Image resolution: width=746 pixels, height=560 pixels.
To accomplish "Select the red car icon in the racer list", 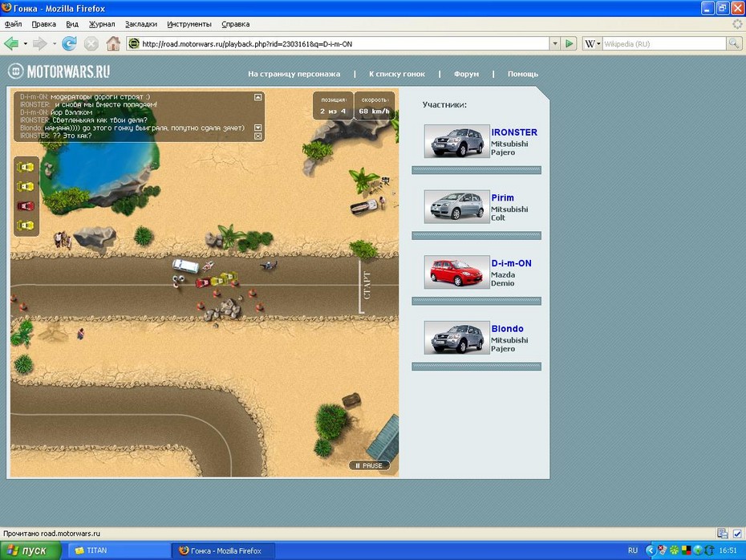I will tap(26, 206).
